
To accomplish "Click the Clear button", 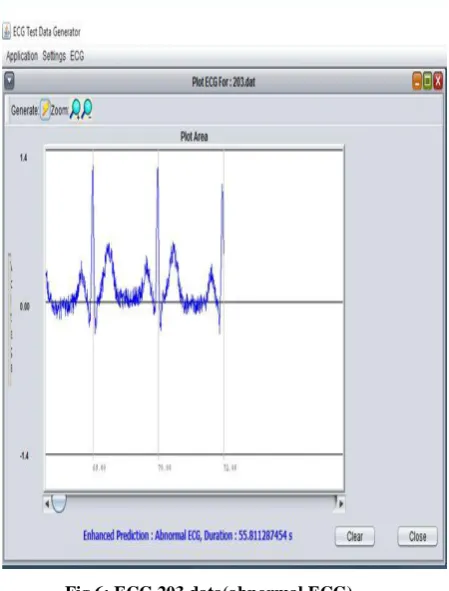I will (x=355, y=536).
